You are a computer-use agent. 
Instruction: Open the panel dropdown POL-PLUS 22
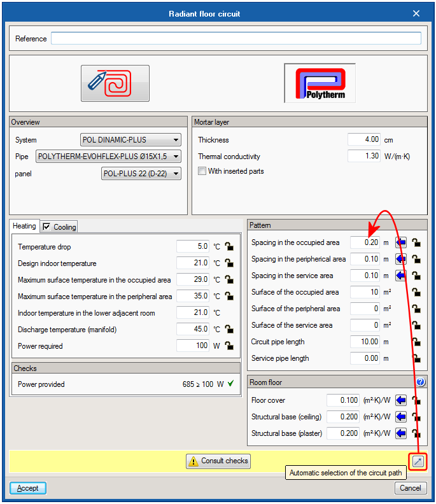(141, 173)
